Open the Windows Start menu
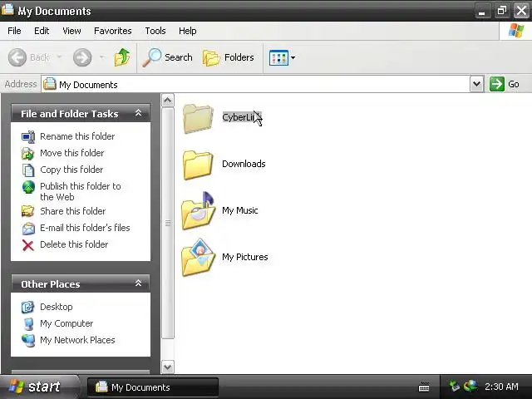Viewport: 532px width, 399px height. click(x=39, y=387)
